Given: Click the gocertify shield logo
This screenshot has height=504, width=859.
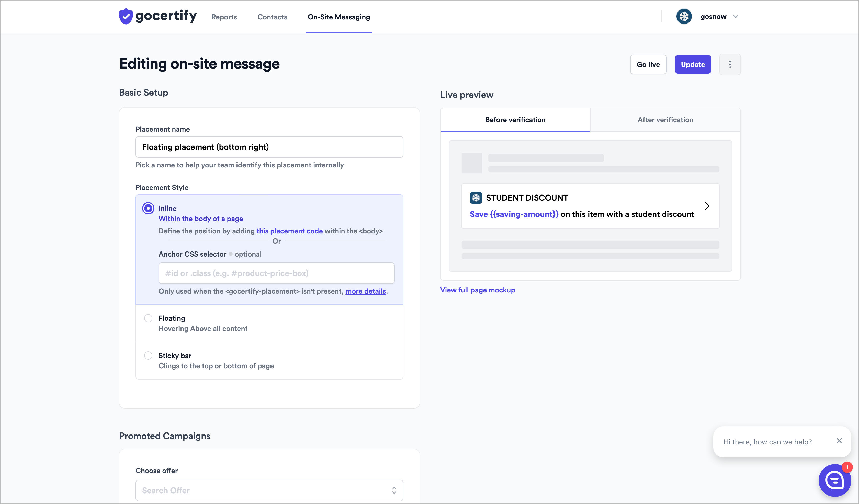Looking at the screenshot, I should [x=126, y=16].
